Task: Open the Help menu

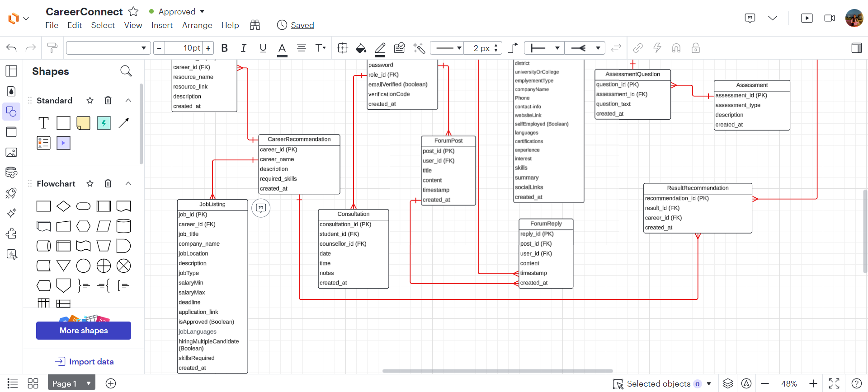Action: pyautogui.click(x=230, y=25)
